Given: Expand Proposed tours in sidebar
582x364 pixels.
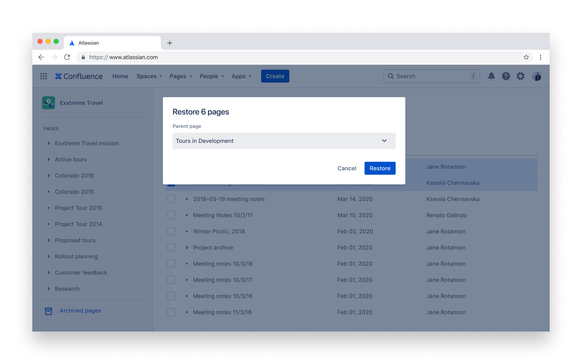Looking at the screenshot, I should (48, 240).
